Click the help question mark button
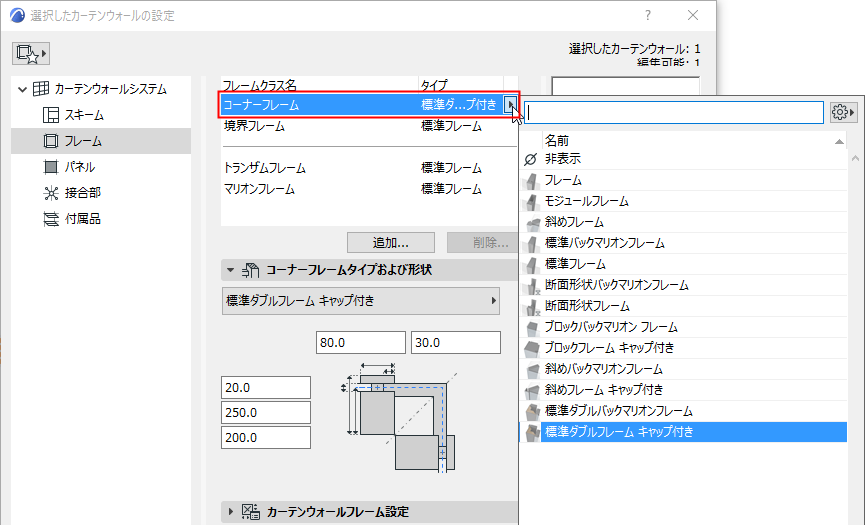Viewport: 865px width, 525px height. click(x=648, y=15)
